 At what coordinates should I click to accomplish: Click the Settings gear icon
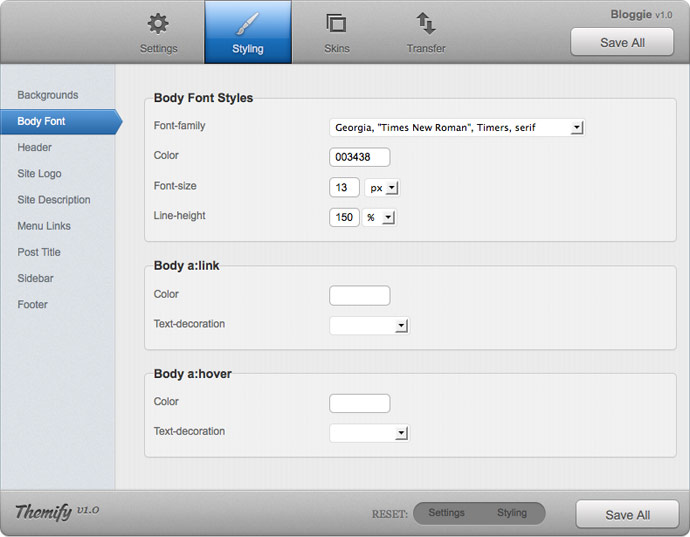(x=158, y=23)
